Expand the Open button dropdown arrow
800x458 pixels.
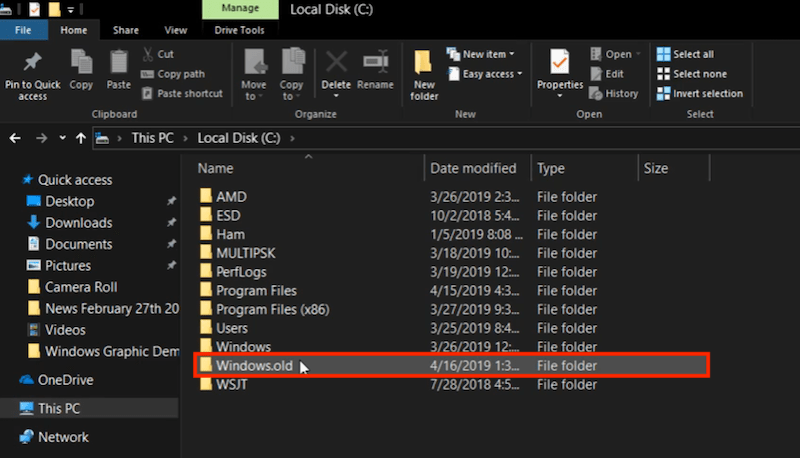638,54
